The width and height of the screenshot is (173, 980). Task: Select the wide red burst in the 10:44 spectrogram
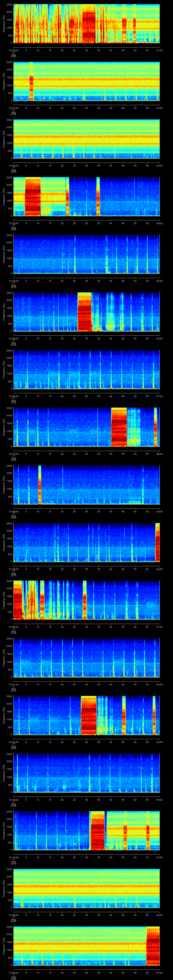click(x=97, y=831)
